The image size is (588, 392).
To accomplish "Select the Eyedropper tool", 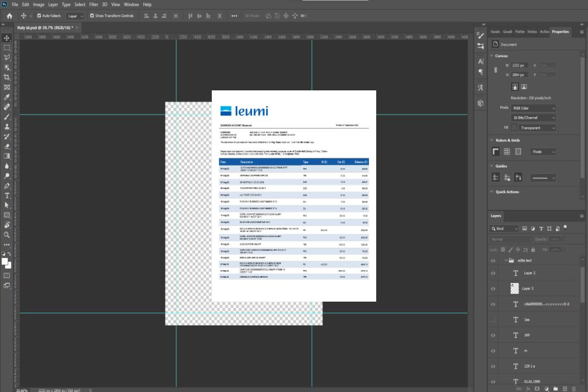I will coord(7,97).
